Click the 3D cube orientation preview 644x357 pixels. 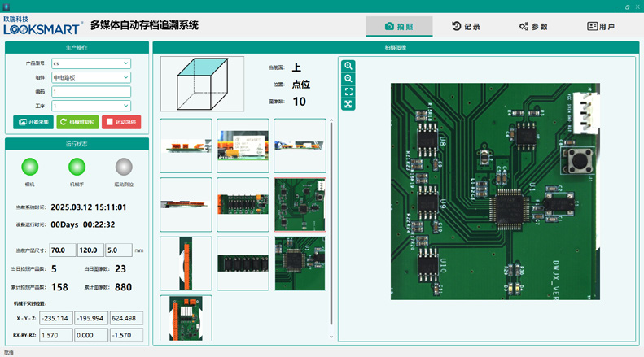202,84
